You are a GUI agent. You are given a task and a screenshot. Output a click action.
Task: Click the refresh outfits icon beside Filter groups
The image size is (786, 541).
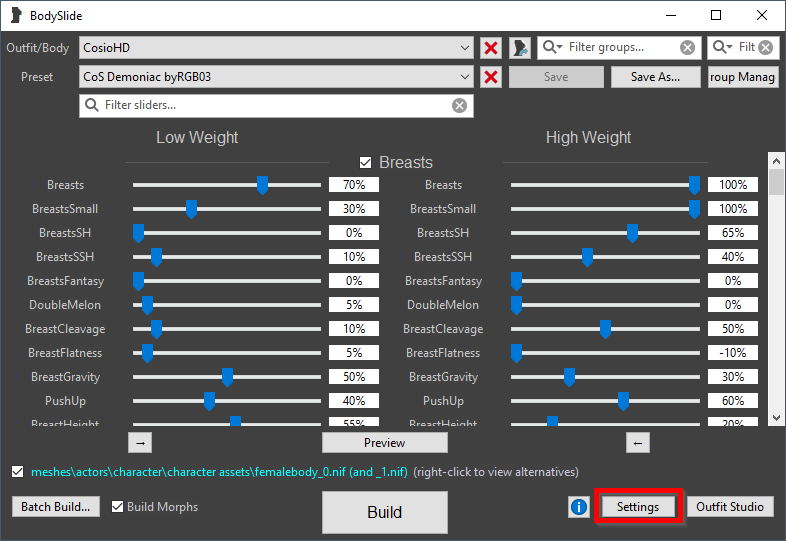click(x=520, y=48)
